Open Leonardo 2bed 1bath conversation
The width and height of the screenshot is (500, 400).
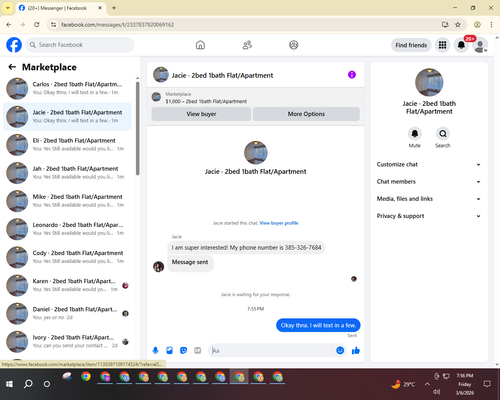point(67,229)
